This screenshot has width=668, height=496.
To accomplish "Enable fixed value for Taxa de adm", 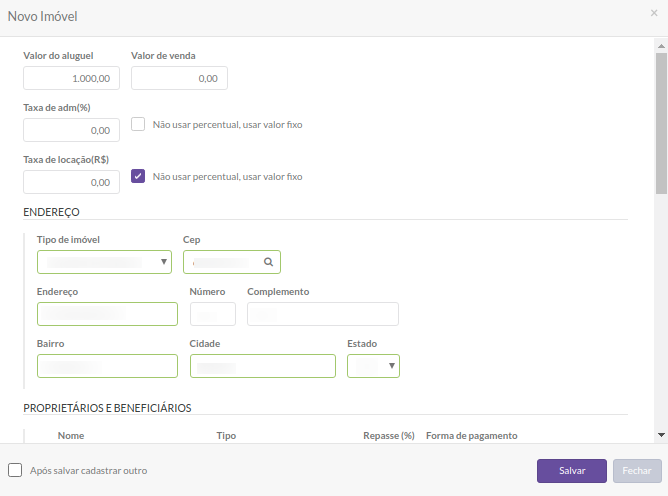I will 138,124.
